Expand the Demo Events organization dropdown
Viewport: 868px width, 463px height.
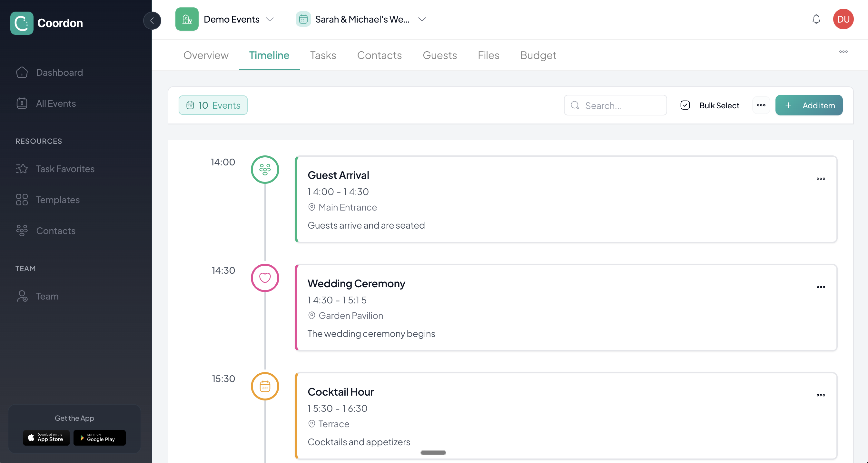270,19
